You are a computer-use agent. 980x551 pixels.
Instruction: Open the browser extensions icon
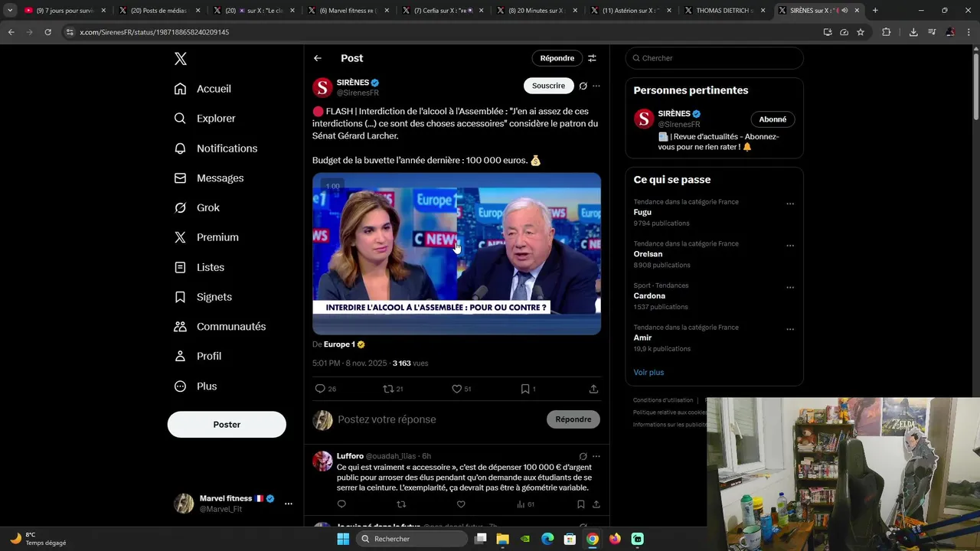tap(887, 32)
